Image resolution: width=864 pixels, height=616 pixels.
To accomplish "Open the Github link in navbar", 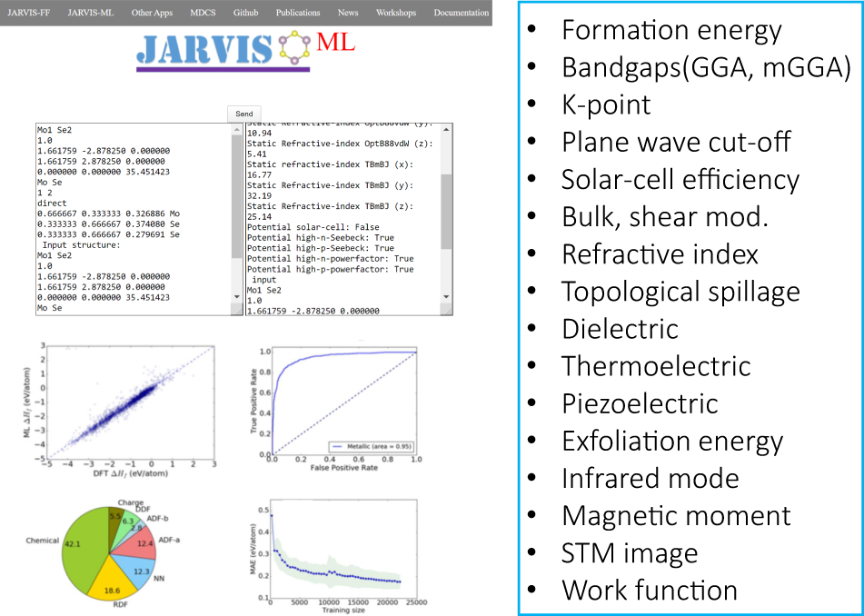I will click(x=246, y=13).
